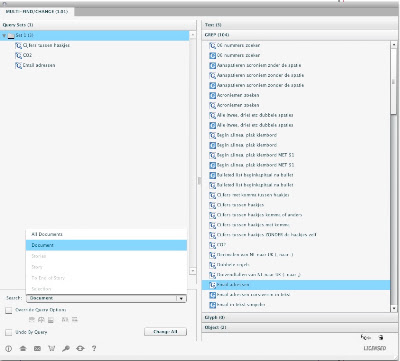The width and height of the screenshot is (400, 361).
Task: Click the icon of Cijfers tussen haakjes ZONDER row
Action: point(212,235)
